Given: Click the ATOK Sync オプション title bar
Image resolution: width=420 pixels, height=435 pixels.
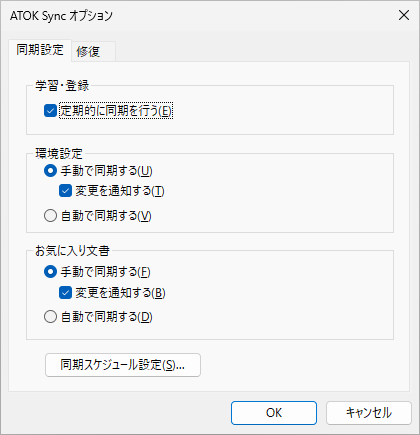Looking at the screenshot, I should coord(200,15).
